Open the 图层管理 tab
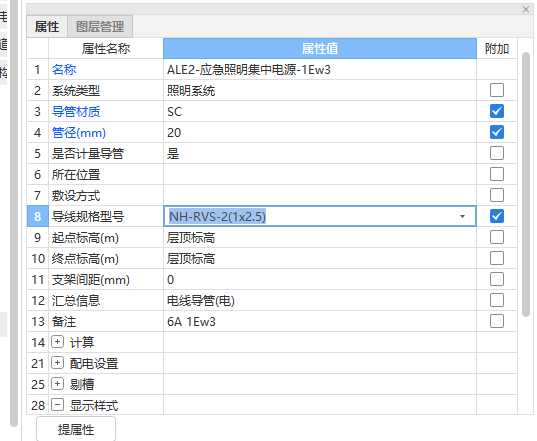The image size is (537, 441). tap(100, 26)
